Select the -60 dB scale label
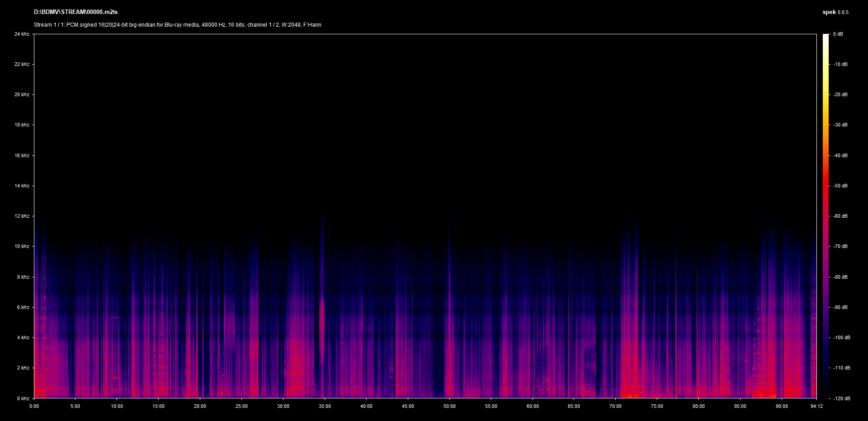Viewport: 868px width, 421px height. click(840, 216)
